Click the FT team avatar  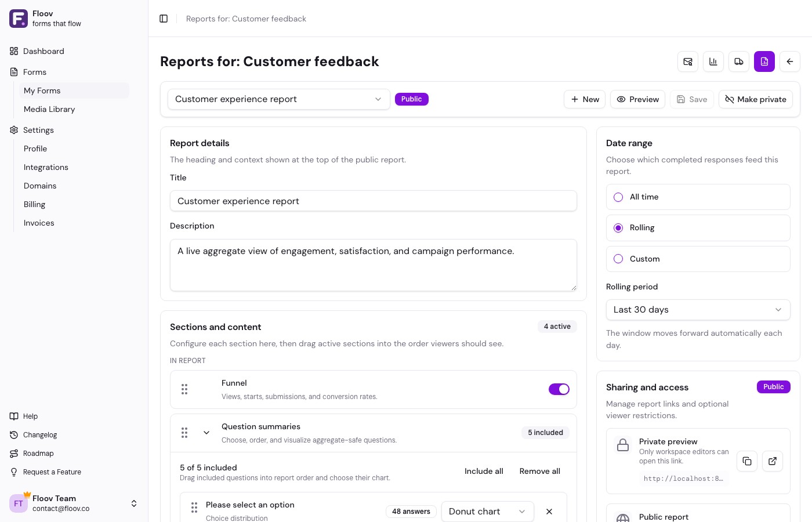point(19,503)
